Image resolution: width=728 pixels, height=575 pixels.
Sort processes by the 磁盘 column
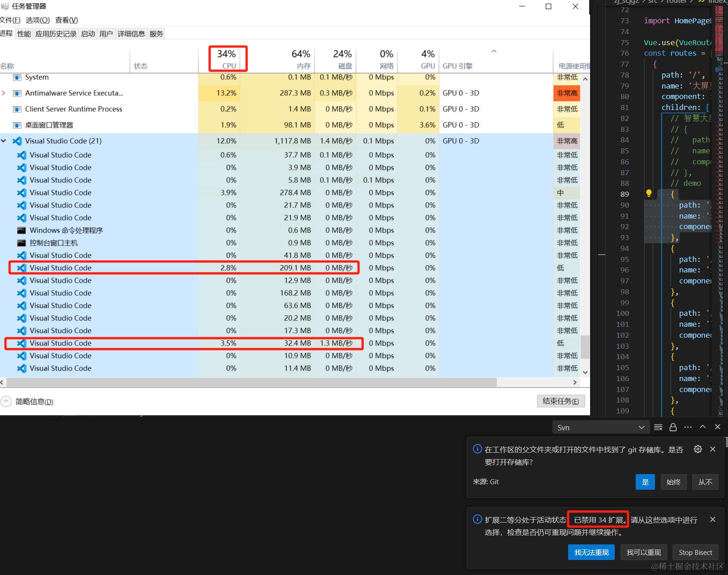(336, 59)
